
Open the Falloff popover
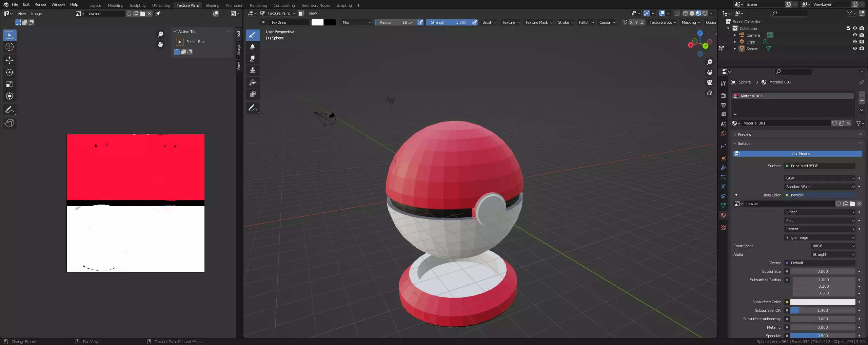[587, 22]
